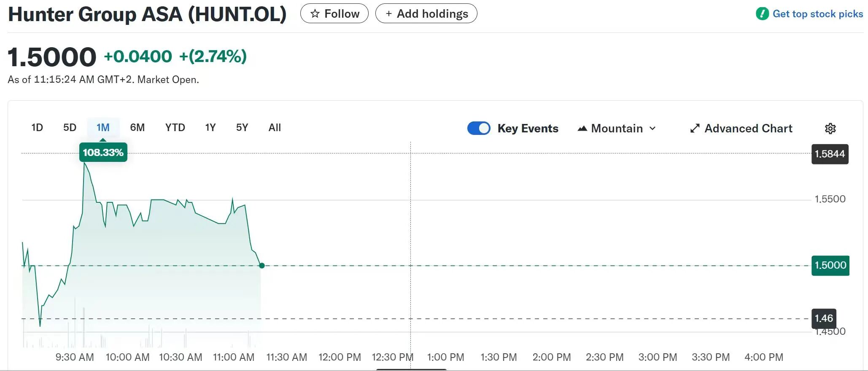Image resolution: width=868 pixels, height=371 pixels.
Task: Open chart settings gear icon
Action: (830, 129)
